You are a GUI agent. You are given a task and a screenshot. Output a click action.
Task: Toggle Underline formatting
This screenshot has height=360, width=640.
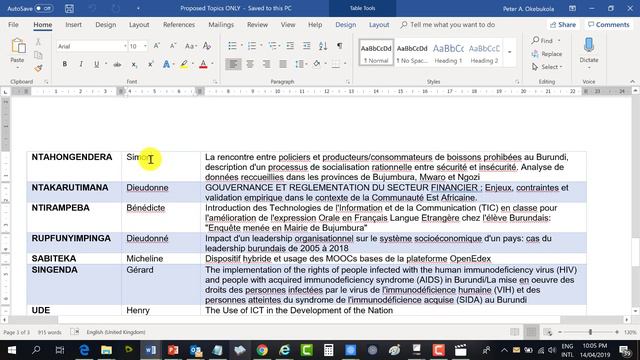[96, 64]
